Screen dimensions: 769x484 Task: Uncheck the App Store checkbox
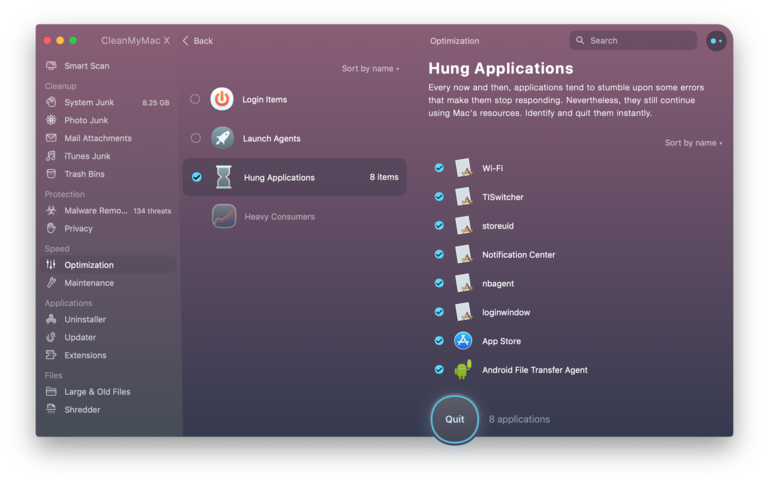pyautogui.click(x=439, y=341)
